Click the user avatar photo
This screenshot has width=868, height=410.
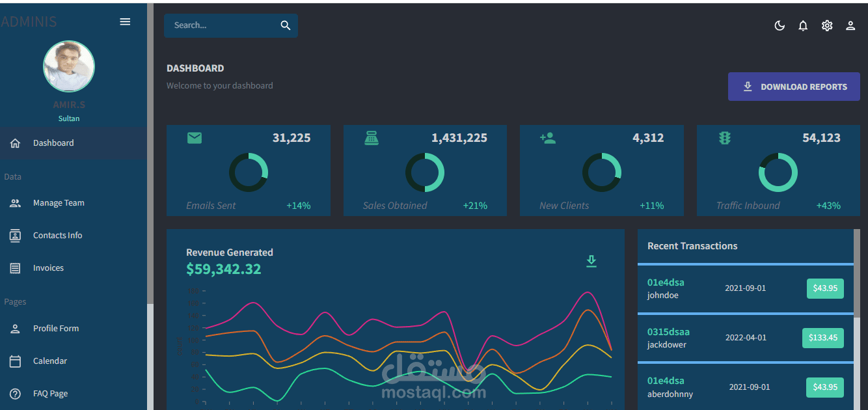click(69, 66)
